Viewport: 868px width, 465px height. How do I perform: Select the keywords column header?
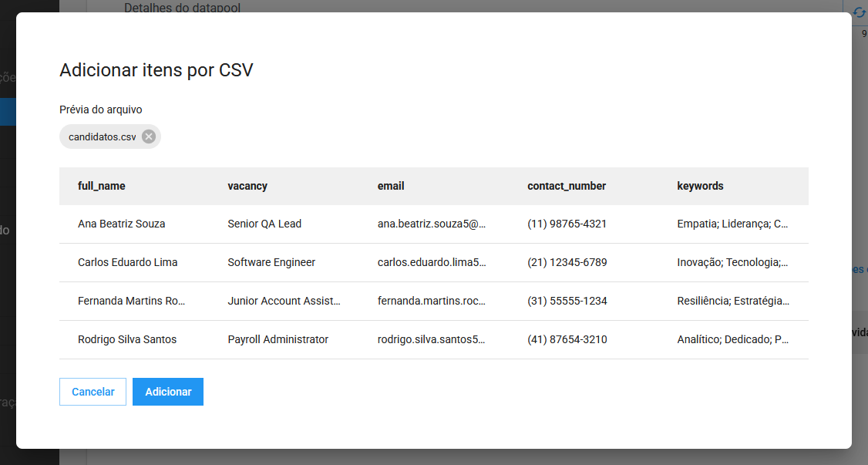pos(700,186)
